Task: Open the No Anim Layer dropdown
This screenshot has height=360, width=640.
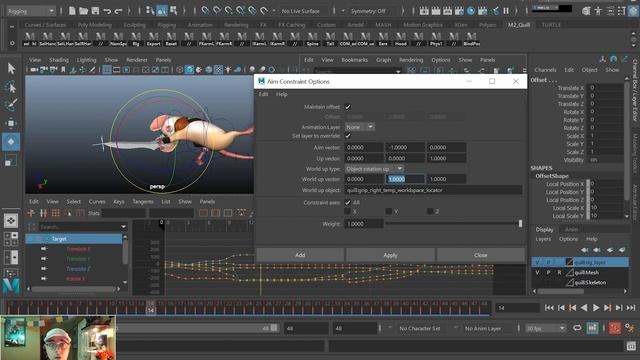Action: [x=482, y=328]
